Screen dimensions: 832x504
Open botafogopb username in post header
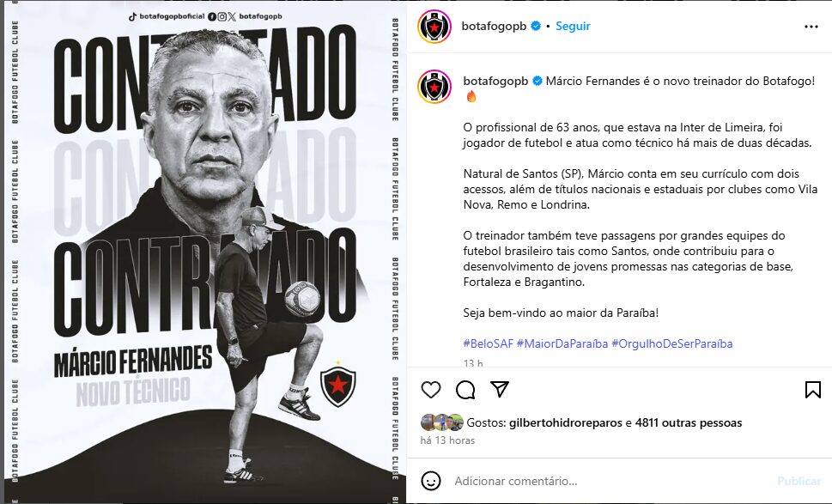tap(494, 26)
